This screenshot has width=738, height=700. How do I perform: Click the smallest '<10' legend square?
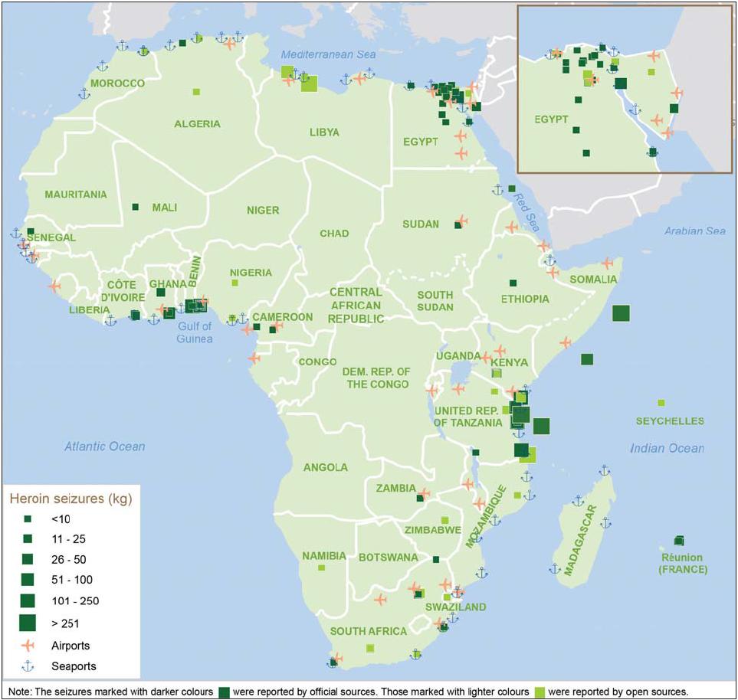28,519
